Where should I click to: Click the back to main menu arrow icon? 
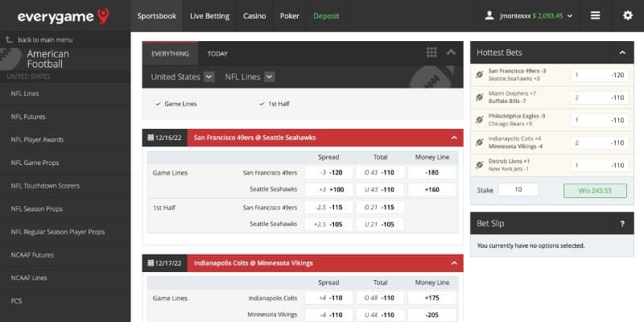[9, 39]
